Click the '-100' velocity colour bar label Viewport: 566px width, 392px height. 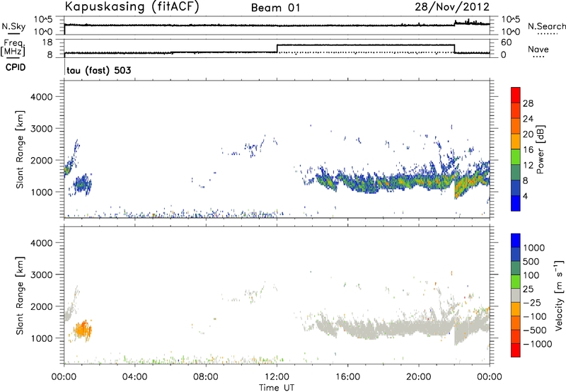coord(534,316)
